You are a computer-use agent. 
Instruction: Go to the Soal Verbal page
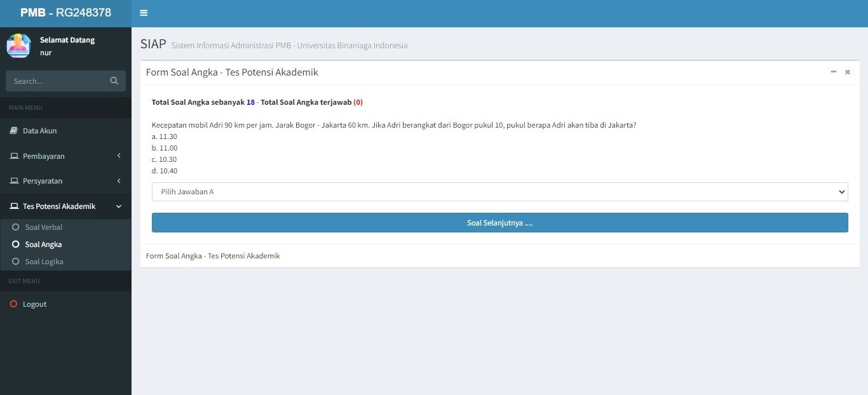(43, 227)
